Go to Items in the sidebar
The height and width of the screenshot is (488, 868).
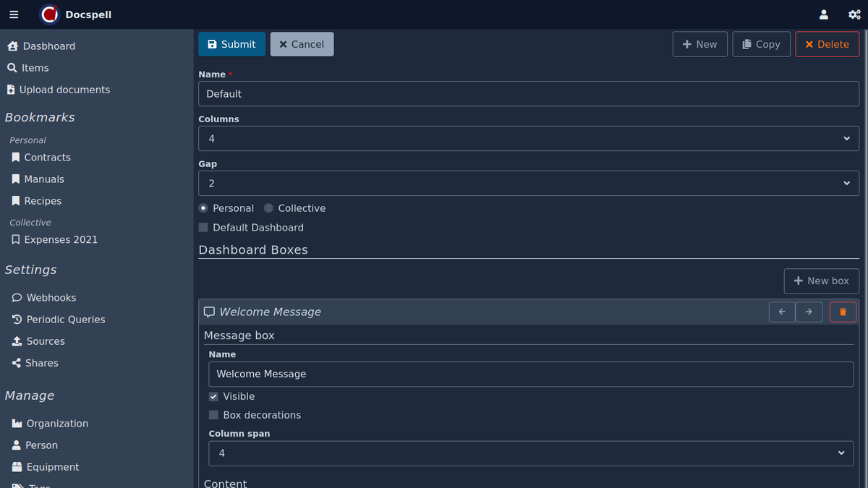point(35,68)
